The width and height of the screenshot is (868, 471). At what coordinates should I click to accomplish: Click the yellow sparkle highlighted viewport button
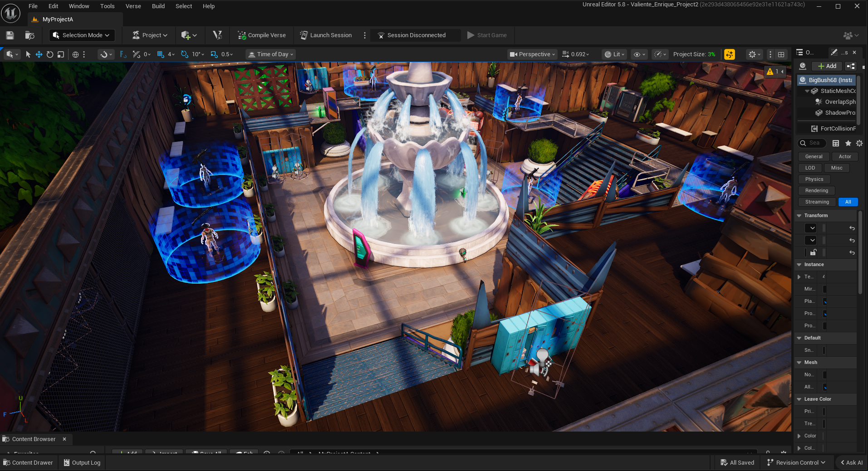(730, 54)
